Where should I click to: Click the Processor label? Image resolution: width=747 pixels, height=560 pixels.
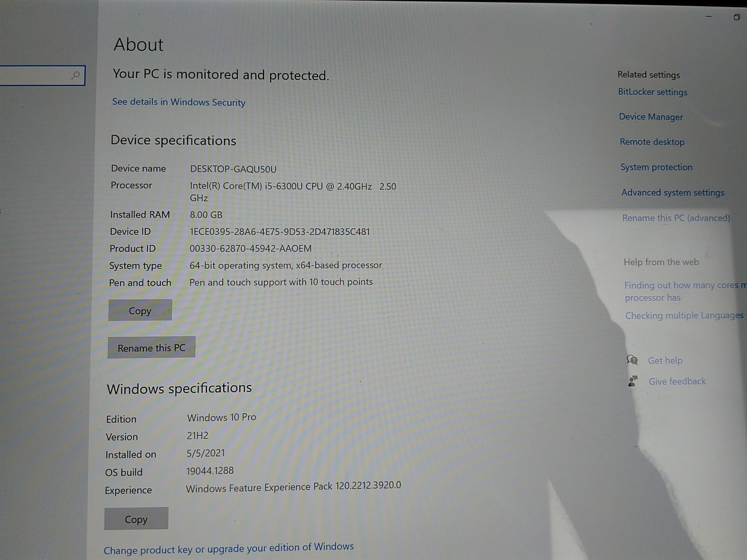pyautogui.click(x=131, y=185)
